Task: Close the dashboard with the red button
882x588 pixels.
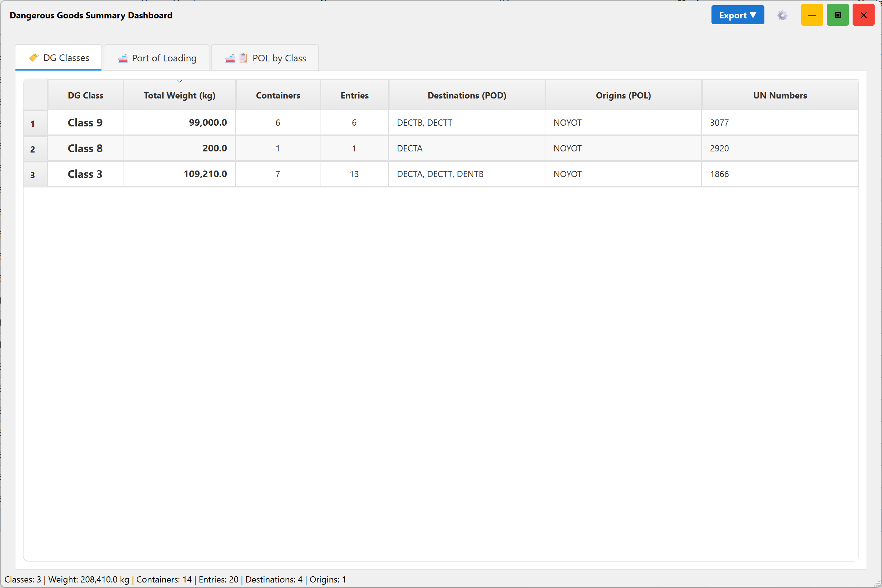Action: (x=863, y=15)
